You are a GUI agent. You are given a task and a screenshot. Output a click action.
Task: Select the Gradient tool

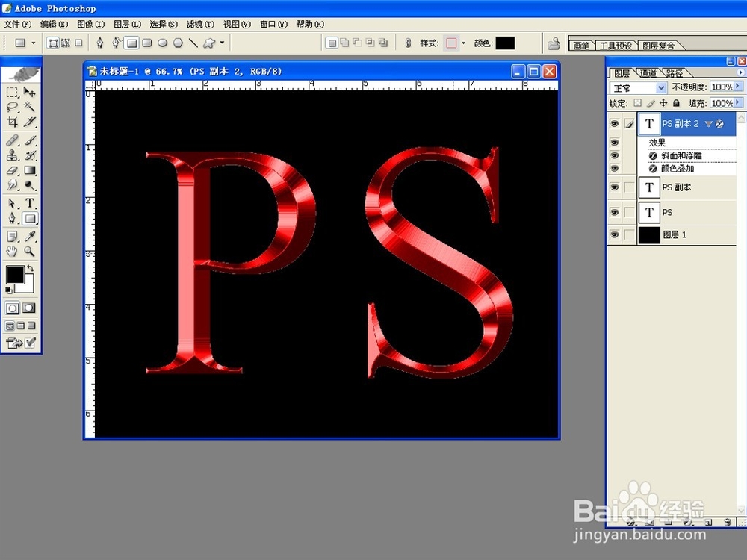[x=28, y=170]
